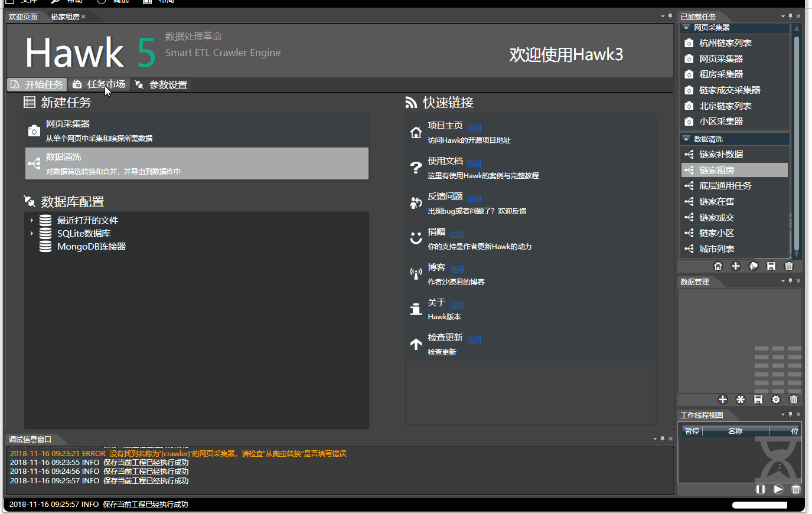Click the play icon in 工作线程视图
The width and height of the screenshot is (812, 514).
[778, 489]
